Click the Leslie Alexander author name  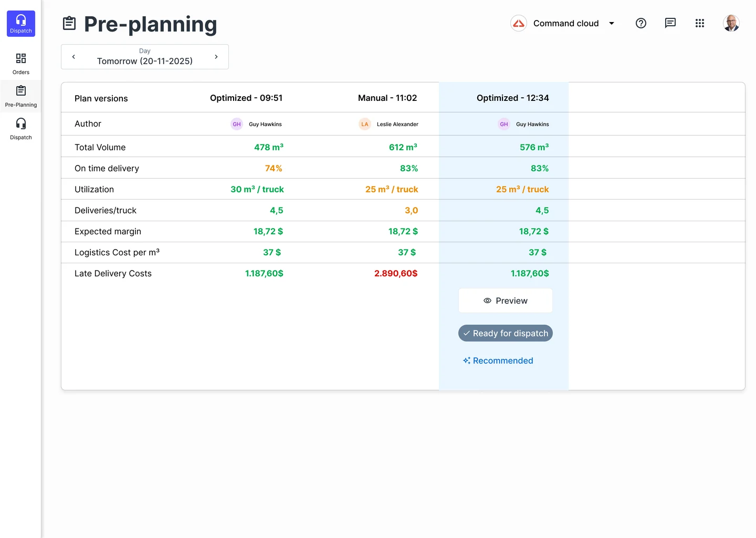(x=397, y=125)
